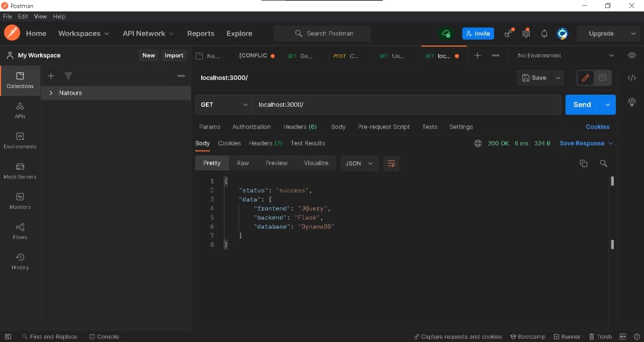Open the Send button dropdown arrow
This screenshot has height=342, width=644.
[607, 105]
